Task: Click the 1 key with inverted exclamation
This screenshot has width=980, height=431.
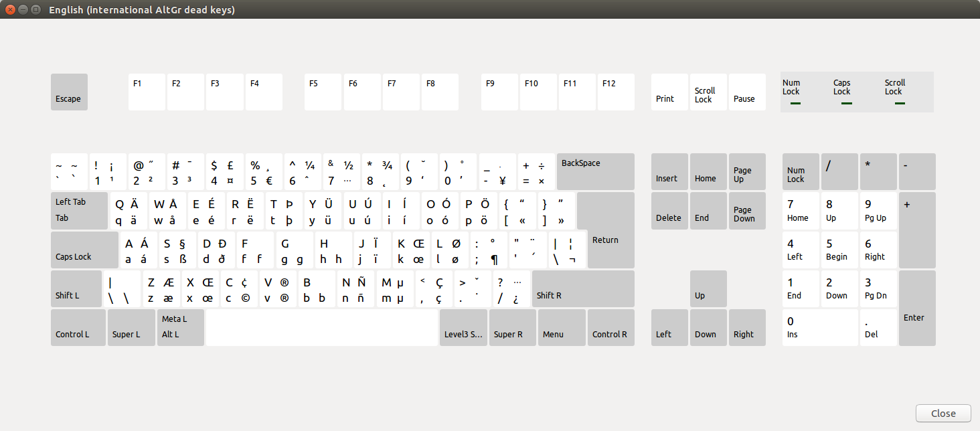Action: [x=108, y=171]
